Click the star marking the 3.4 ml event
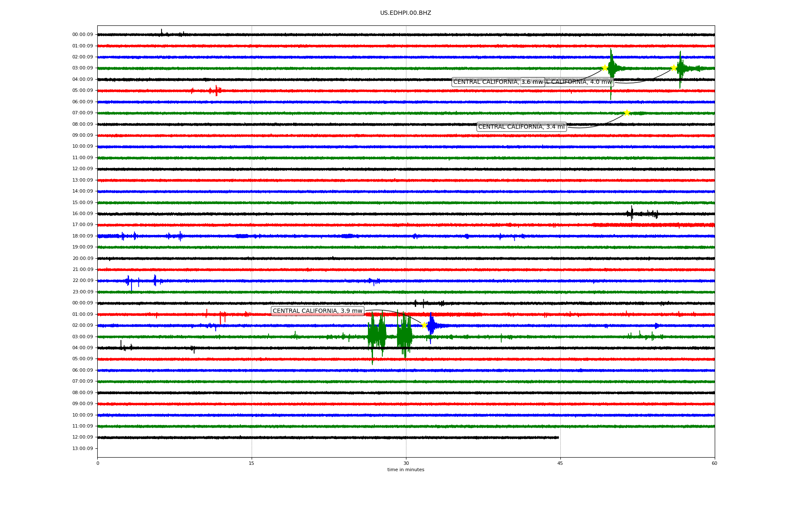The image size is (812, 508). tap(627, 113)
